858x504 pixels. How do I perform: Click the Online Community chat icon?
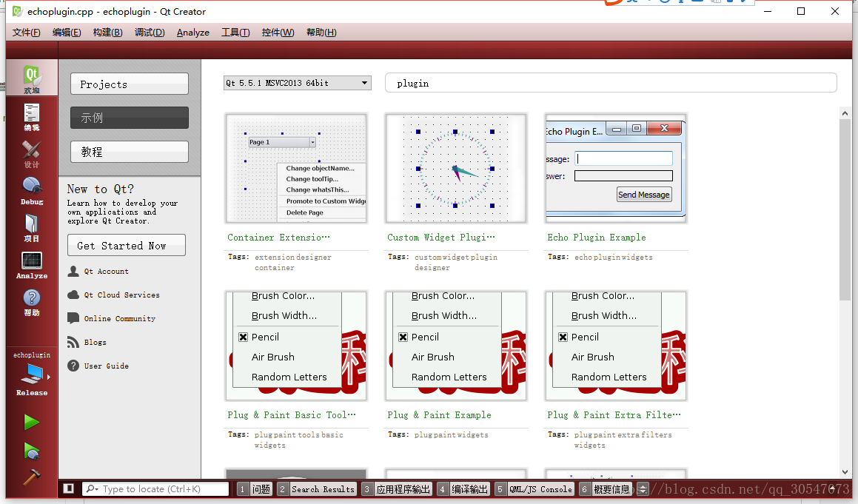(73, 318)
